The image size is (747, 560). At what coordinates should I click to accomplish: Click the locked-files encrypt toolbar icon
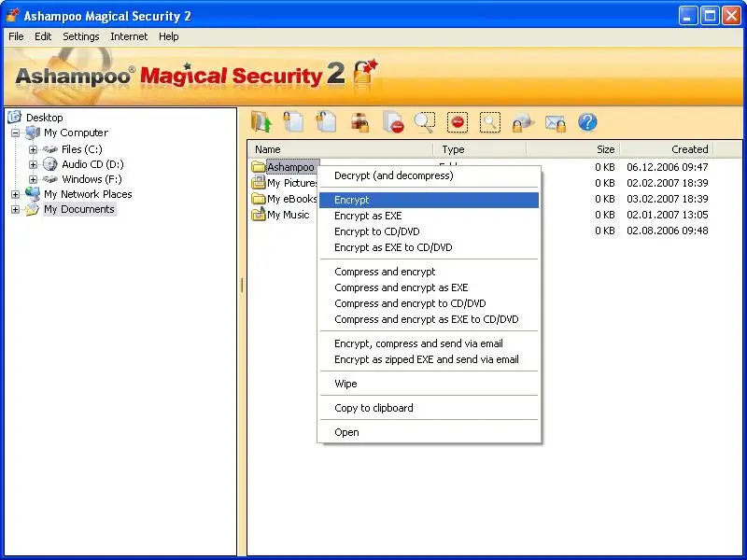(x=293, y=122)
